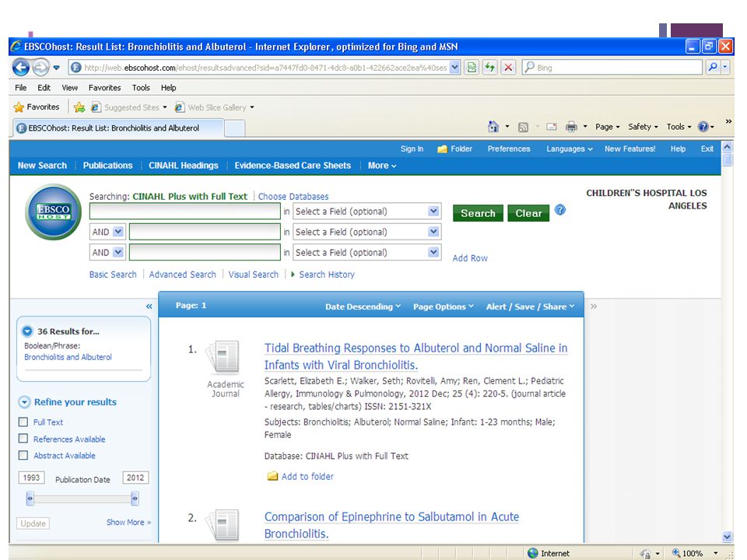Open the Tools menu in menu bar
Screen dimensions: 747x560
[141, 88]
